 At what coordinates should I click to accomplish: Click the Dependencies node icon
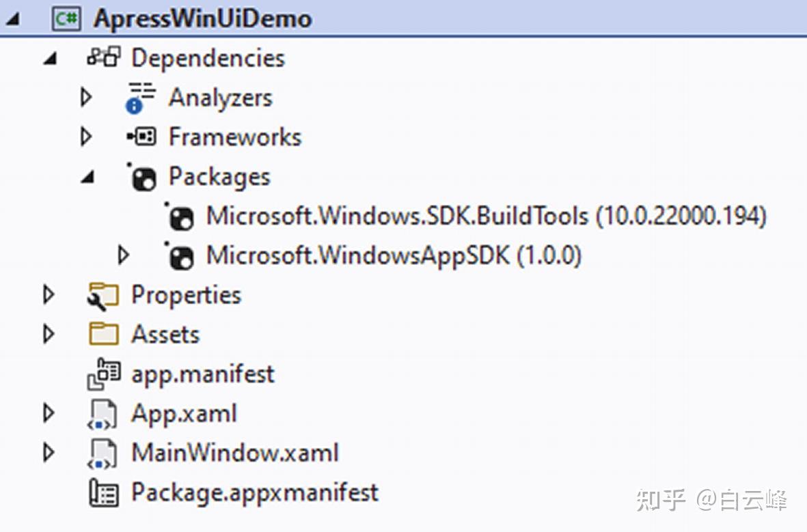pyautogui.click(x=105, y=57)
